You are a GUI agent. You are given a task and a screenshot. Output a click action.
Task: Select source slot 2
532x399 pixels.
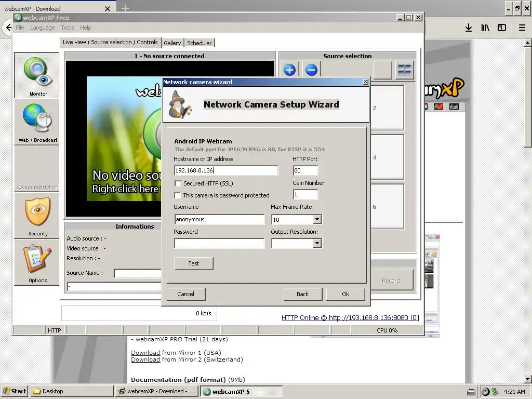[387, 108]
